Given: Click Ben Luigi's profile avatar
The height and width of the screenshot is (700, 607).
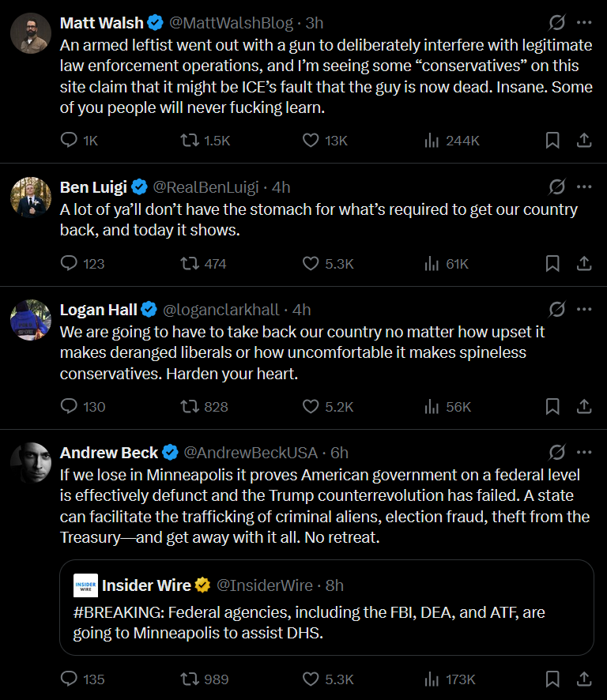Looking at the screenshot, I should click(31, 197).
